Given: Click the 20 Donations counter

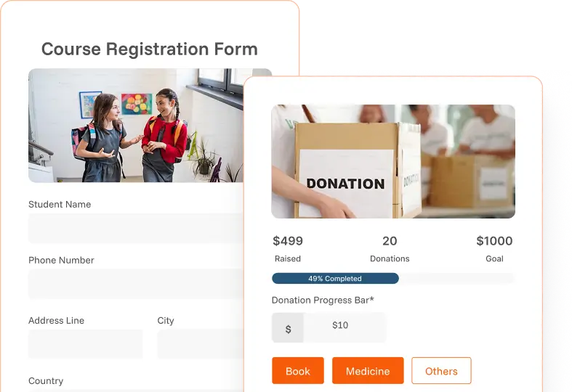Looking at the screenshot, I should 390,241.
